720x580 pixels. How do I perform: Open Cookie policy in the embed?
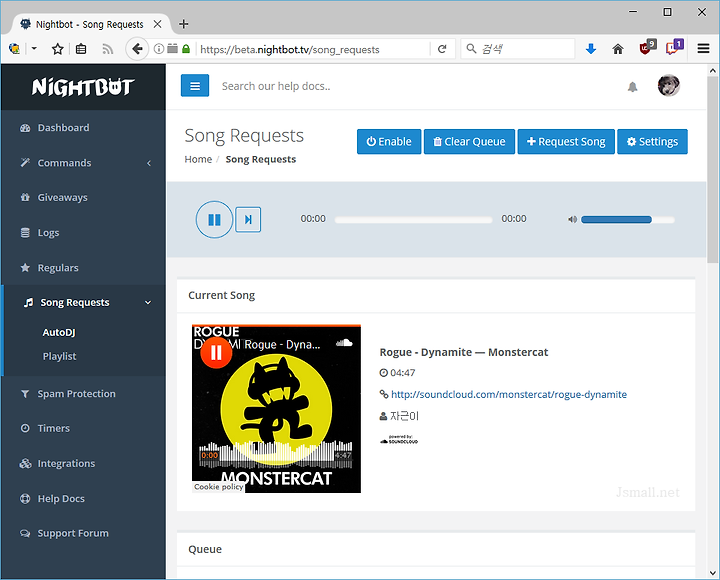(219, 487)
